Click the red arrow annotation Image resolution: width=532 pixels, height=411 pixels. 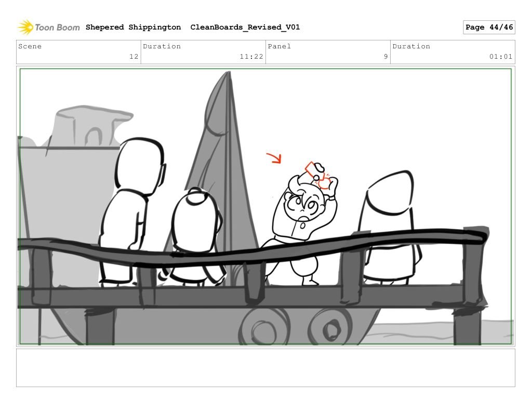274,158
